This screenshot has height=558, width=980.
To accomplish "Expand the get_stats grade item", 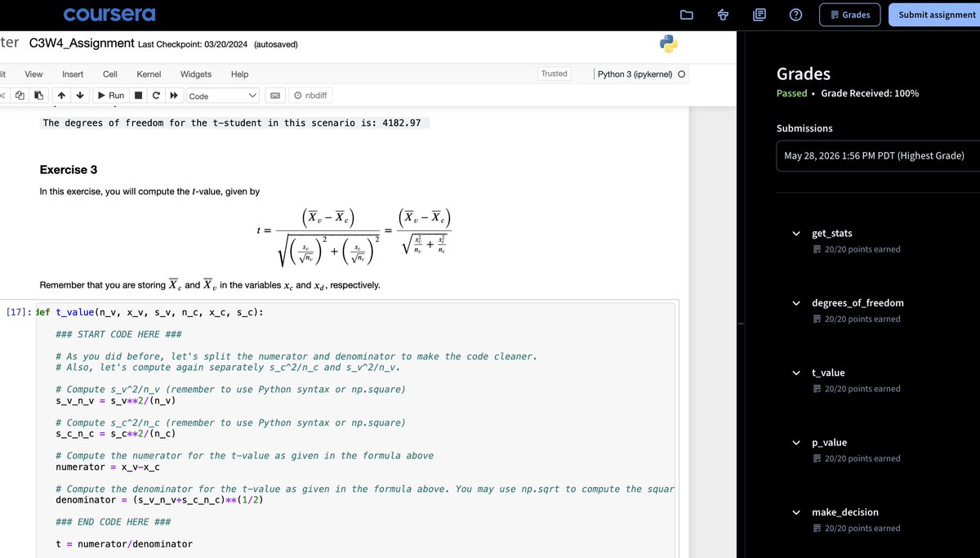I will point(796,233).
